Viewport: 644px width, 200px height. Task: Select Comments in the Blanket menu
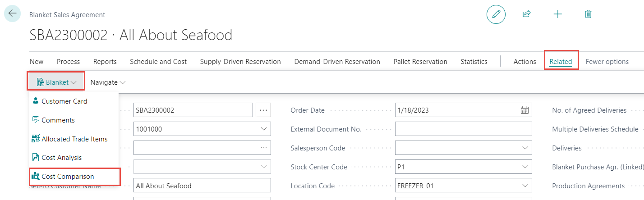pyautogui.click(x=58, y=120)
